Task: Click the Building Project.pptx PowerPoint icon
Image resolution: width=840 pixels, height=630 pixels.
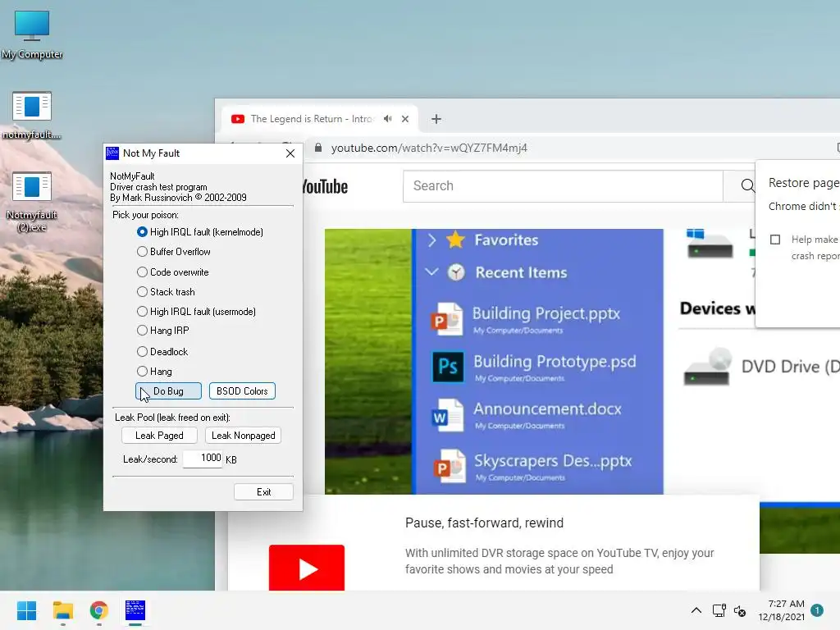Action: point(447,319)
